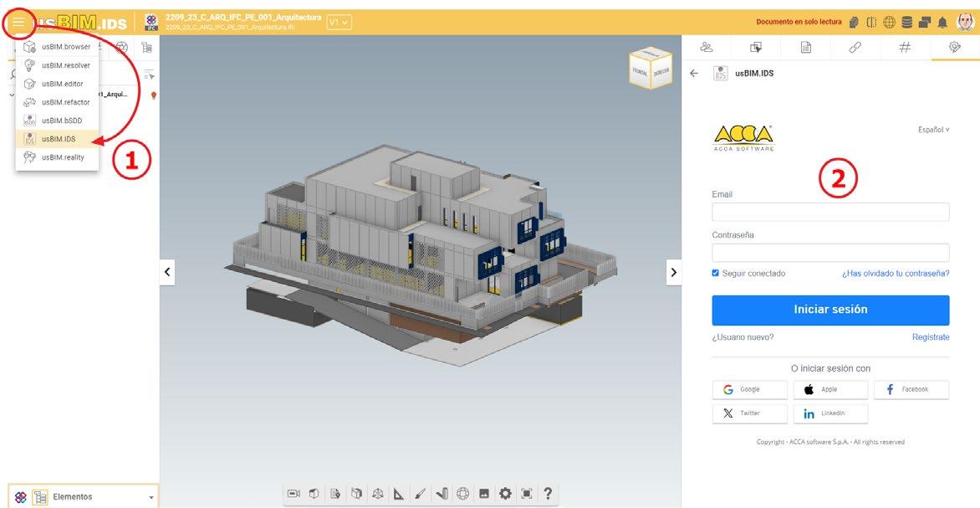Switch to the settings tools tab

954,48
